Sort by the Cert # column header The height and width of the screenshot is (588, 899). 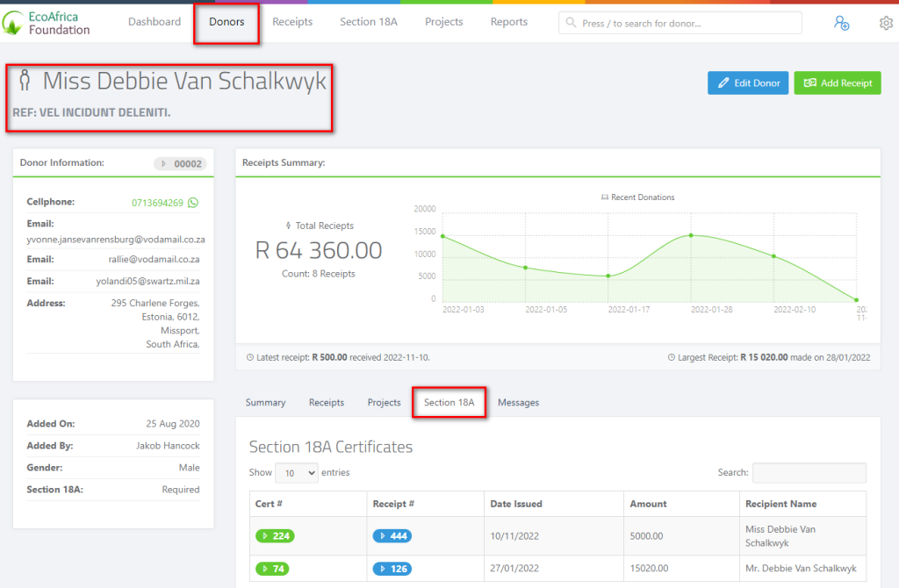308,504
